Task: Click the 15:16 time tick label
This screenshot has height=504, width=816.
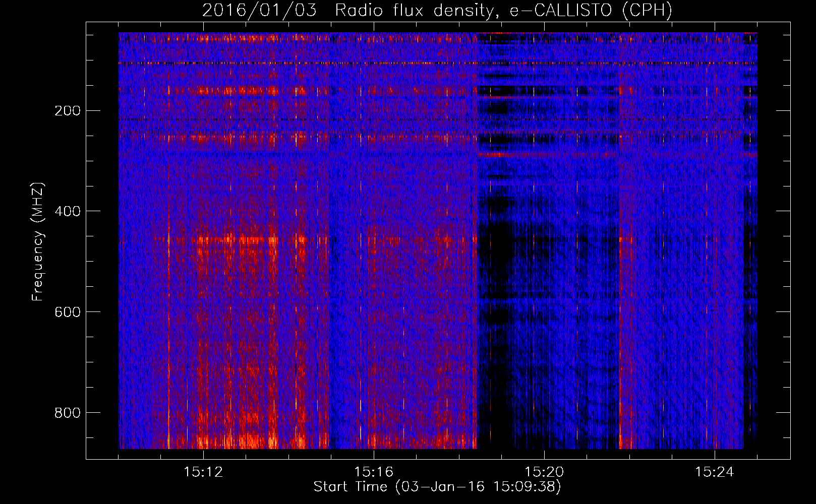Action: [374, 472]
